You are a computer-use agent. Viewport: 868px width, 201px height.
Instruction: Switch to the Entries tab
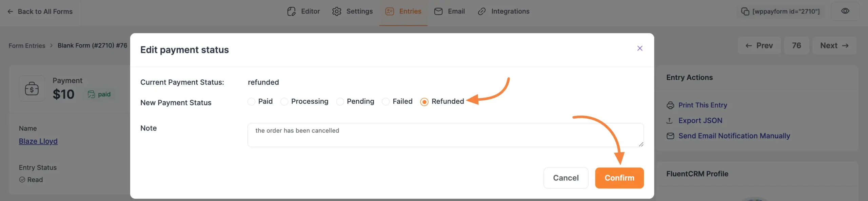[x=410, y=11]
